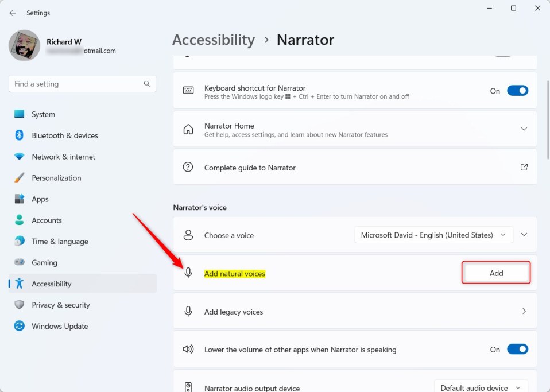The image size is (550, 392).
Task: Click the System monitor icon
Action: point(20,114)
